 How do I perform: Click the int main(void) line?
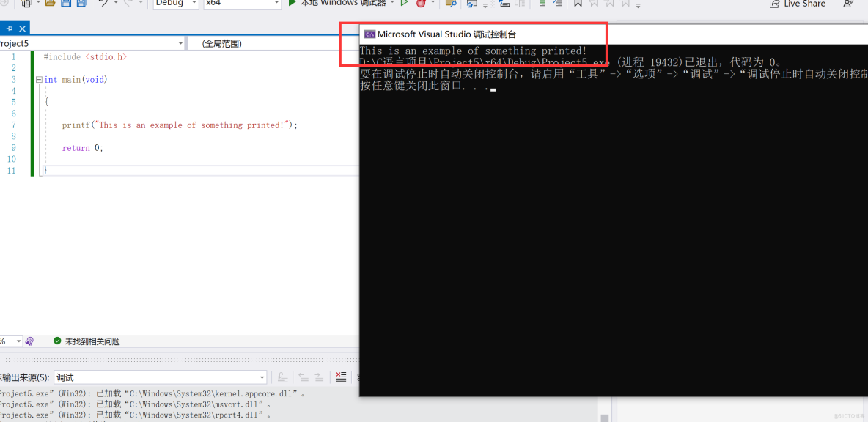point(76,80)
